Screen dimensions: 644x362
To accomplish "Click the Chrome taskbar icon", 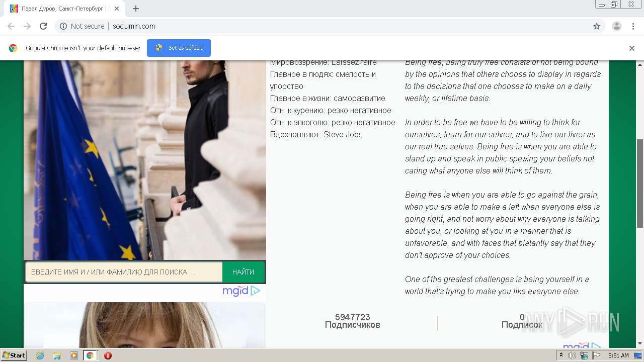I will tap(90, 355).
